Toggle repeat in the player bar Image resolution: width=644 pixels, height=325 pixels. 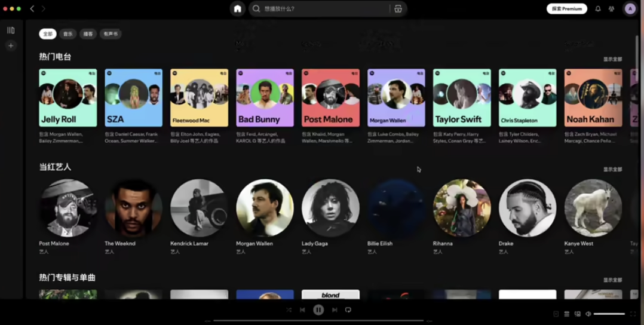click(x=348, y=310)
